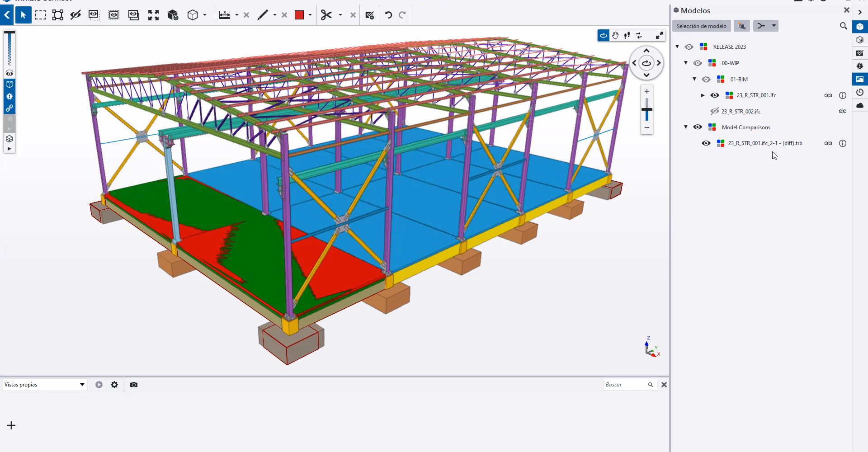Click the up arrow on orbit wheel
The width and height of the screenshot is (868, 452).
(646, 51)
